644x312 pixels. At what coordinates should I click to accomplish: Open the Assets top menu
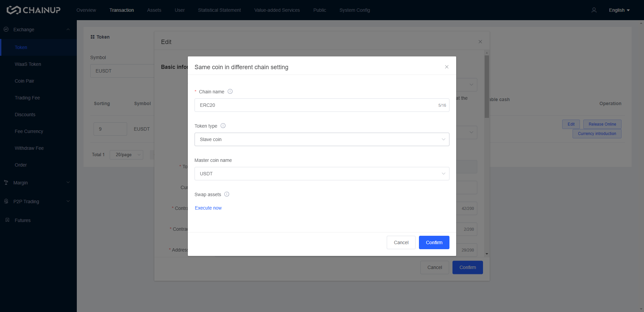click(x=154, y=10)
